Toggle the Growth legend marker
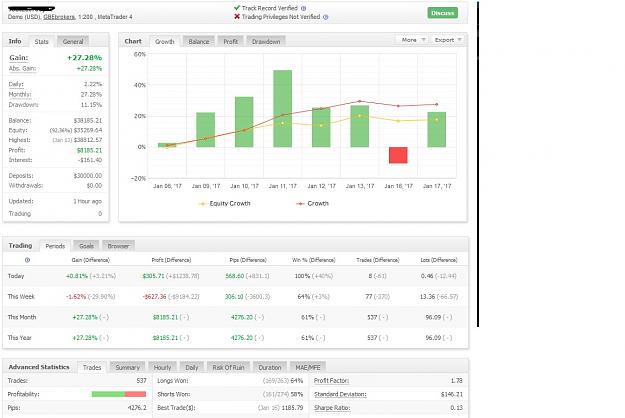Viewport: 625px width, 418px height. click(300, 204)
